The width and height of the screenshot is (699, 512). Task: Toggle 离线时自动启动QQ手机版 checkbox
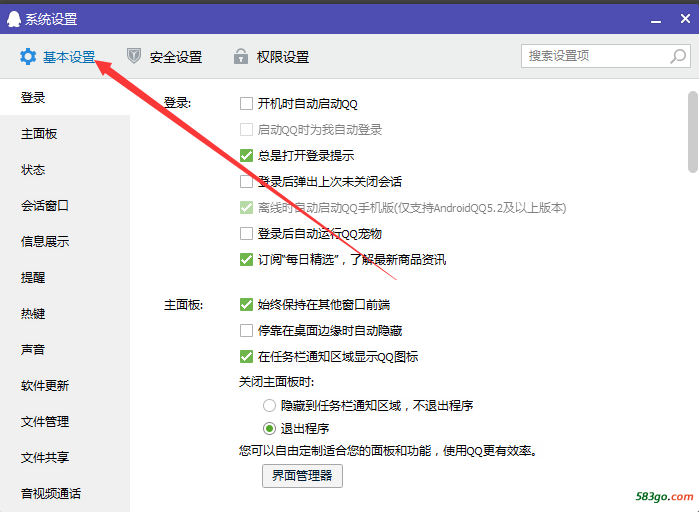point(246,207)
